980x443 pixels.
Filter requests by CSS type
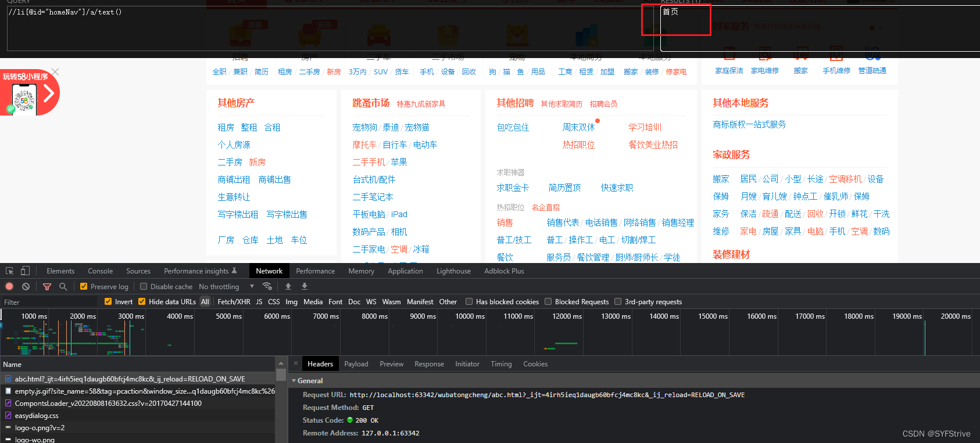point(274,301)
